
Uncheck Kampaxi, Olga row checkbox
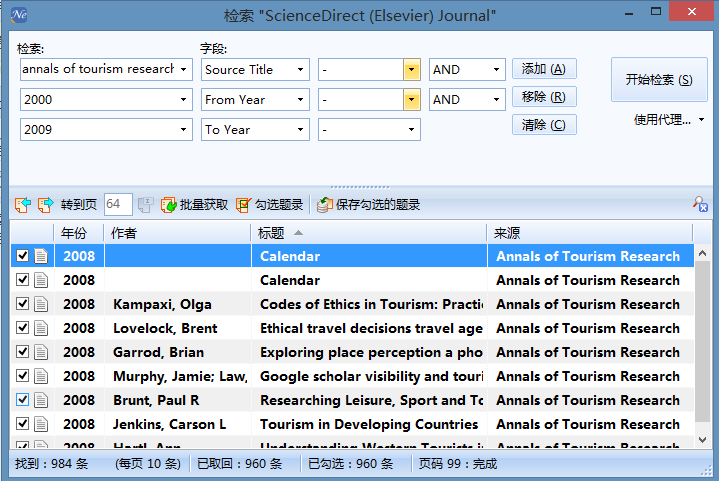[x=22, y=303]
